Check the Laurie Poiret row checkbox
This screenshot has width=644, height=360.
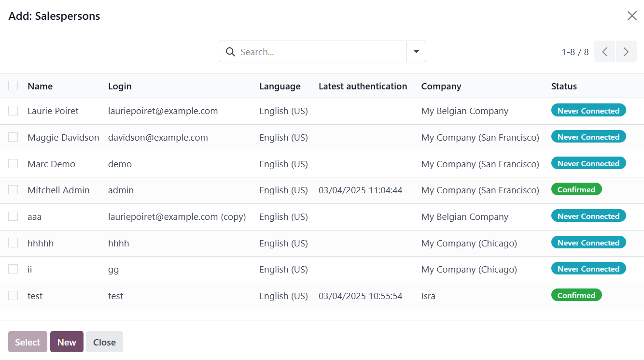coord(13,111)
